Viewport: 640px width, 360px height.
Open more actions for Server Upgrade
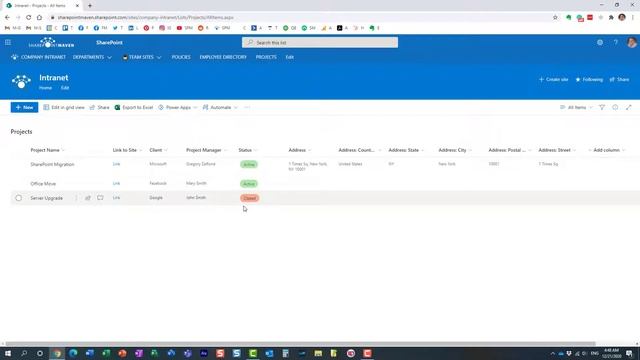click(x=76, y=198)
